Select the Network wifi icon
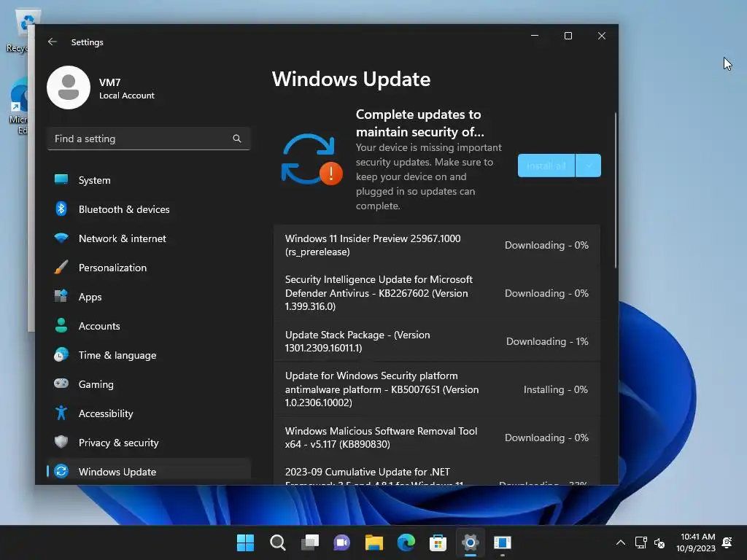Screen dimensions: 747x560 (x=61, y=238)
